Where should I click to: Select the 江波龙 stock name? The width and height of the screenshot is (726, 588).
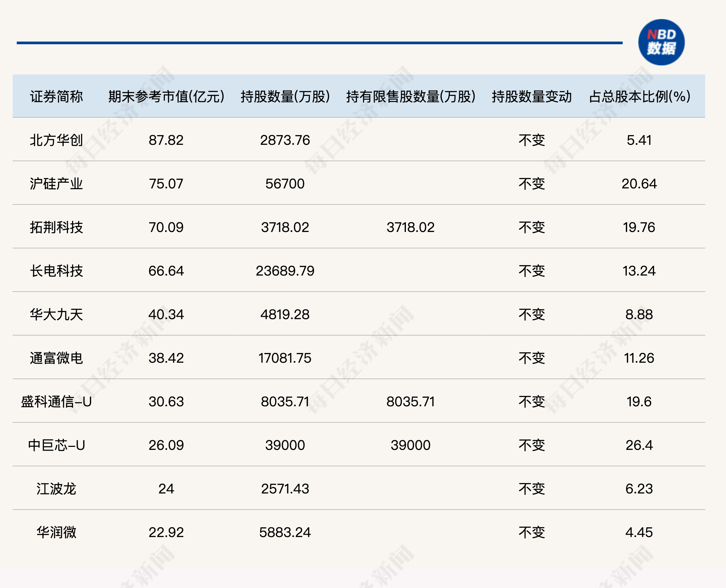pos(56,489)
